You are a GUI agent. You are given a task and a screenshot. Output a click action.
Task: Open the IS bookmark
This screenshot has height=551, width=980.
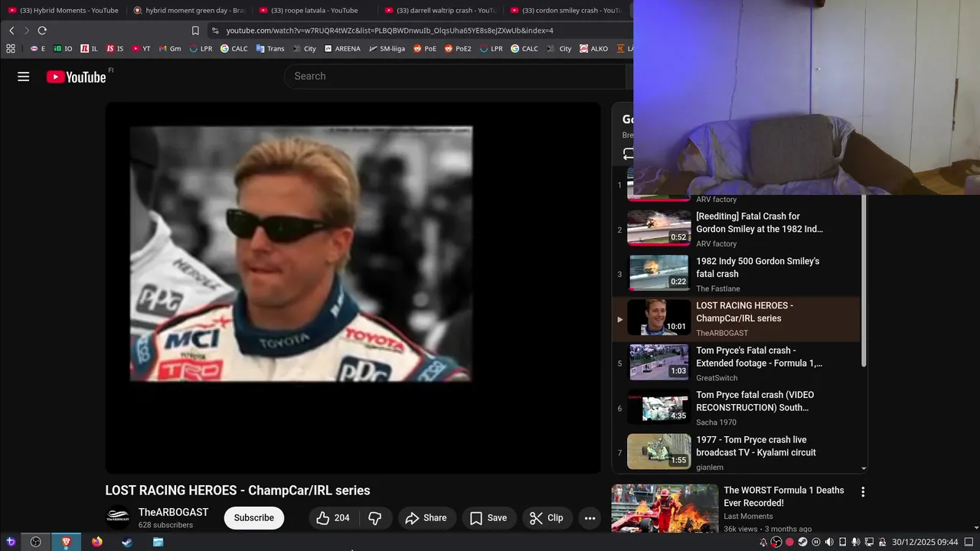[115, 48]
